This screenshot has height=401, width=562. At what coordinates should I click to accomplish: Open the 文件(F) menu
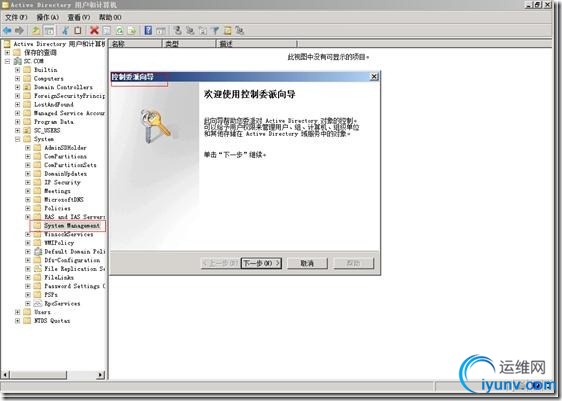pyautogui.click(x=16, y=17)
